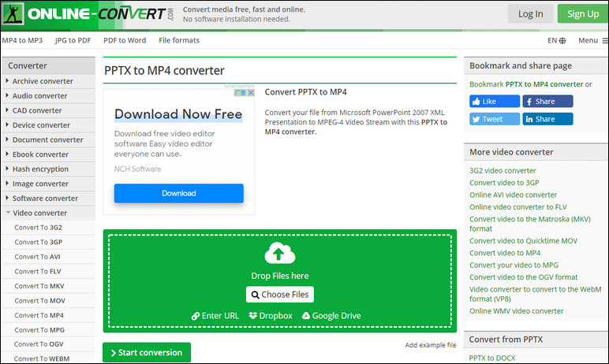Open the EN language selector

point(556,40)
